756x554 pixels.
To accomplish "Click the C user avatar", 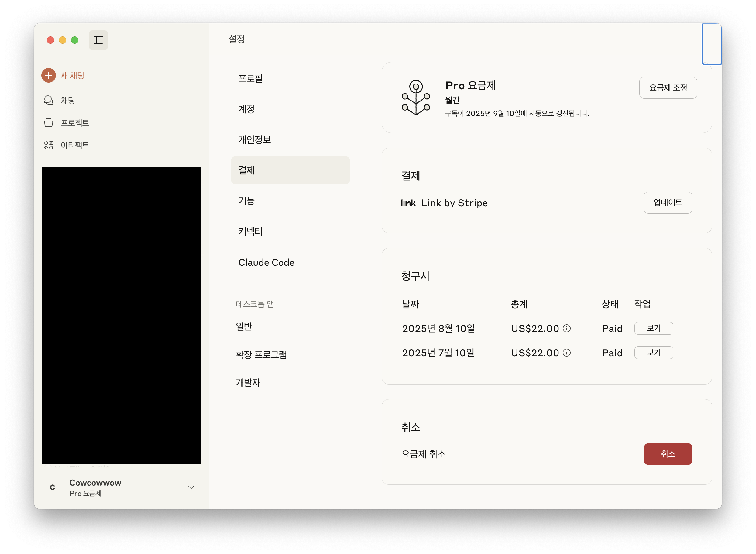I will tap(52, 487).
